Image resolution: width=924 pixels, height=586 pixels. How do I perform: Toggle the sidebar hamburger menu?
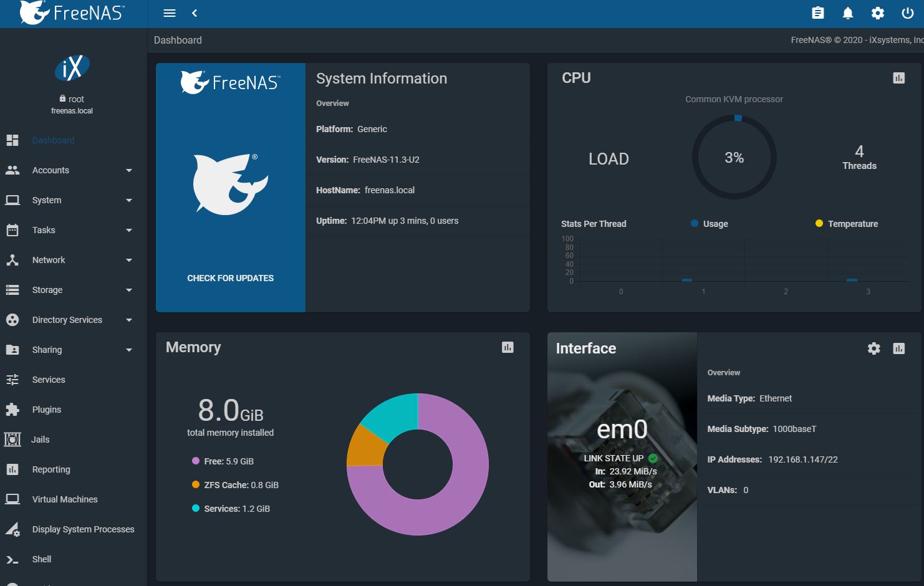pos(170,13)
